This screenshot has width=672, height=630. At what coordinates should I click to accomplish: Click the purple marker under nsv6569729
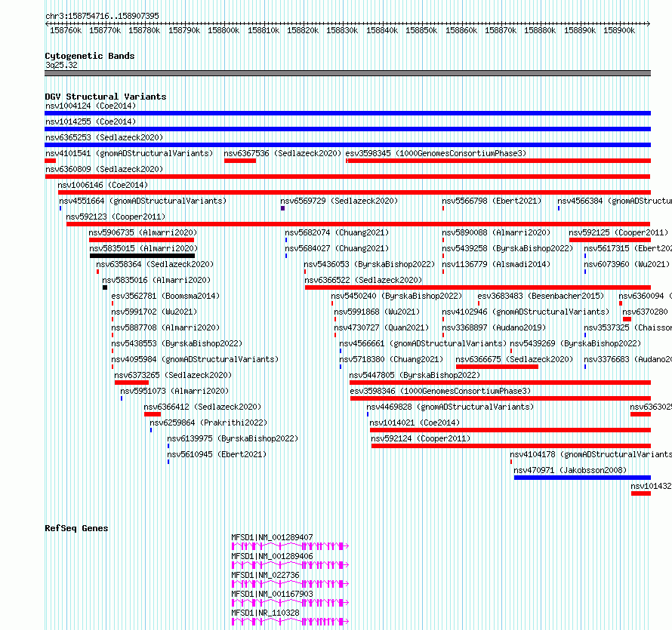[282, 208]
